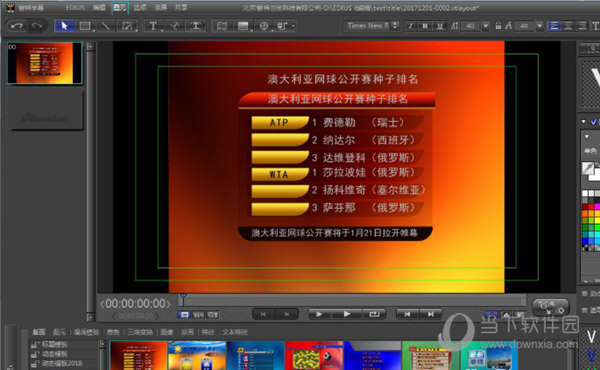Open the EDIUS menu
The image size is (600, 370).
tap(75, 7)
